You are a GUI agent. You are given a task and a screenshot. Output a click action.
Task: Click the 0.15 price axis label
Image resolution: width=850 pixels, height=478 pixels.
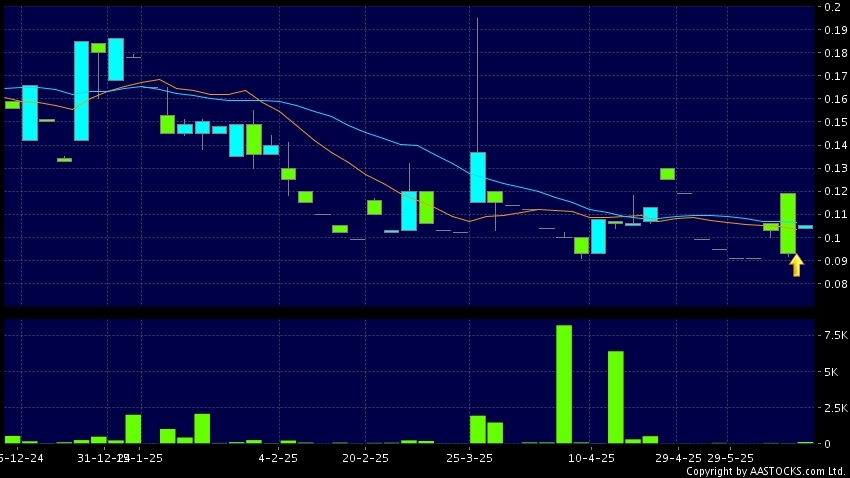click(x=836, y=122)
